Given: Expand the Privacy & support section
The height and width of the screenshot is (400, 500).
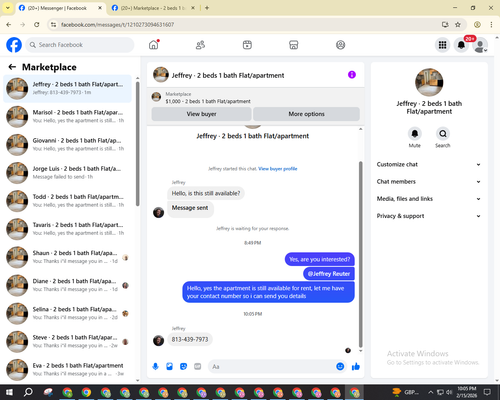Looking at the screenshot, I should coord(429,216).
